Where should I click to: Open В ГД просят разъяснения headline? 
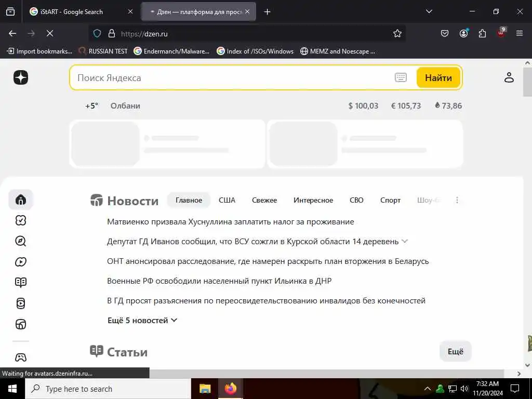pyautogui.click(x=266, y=301)
